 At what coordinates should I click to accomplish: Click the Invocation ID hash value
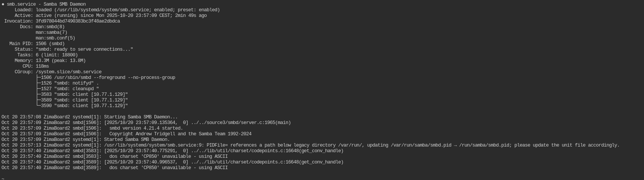coord(78,21)
